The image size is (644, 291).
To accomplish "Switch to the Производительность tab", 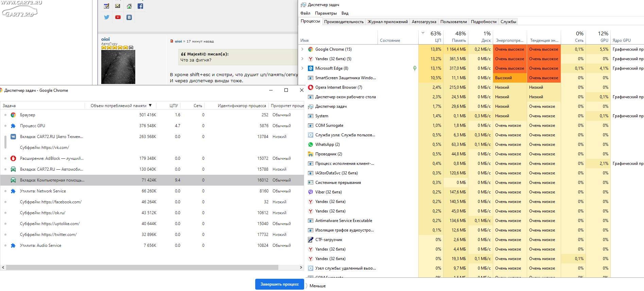I will 344,22.
